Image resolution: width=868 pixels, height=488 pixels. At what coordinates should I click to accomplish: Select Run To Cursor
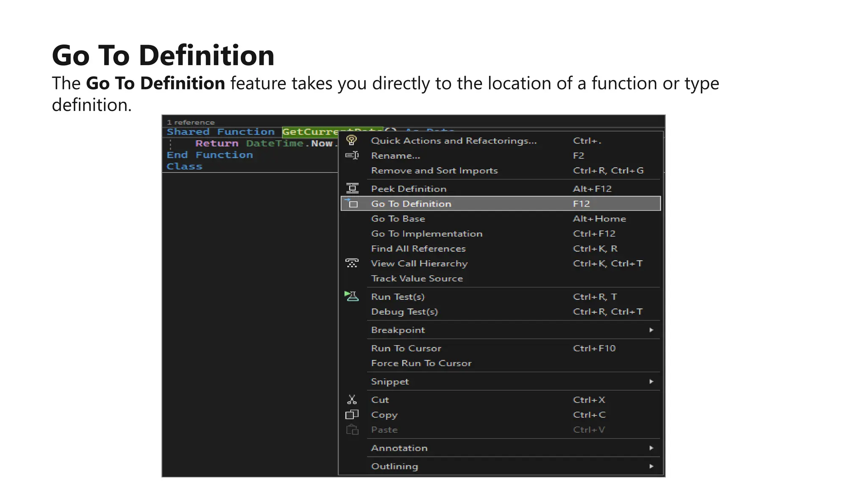[x=501, y=348]
